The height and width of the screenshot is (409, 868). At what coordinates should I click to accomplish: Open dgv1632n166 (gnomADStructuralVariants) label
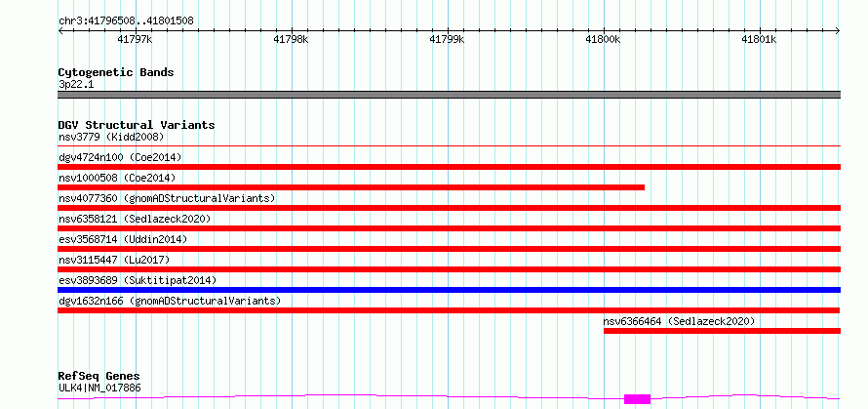coord(170,301)
